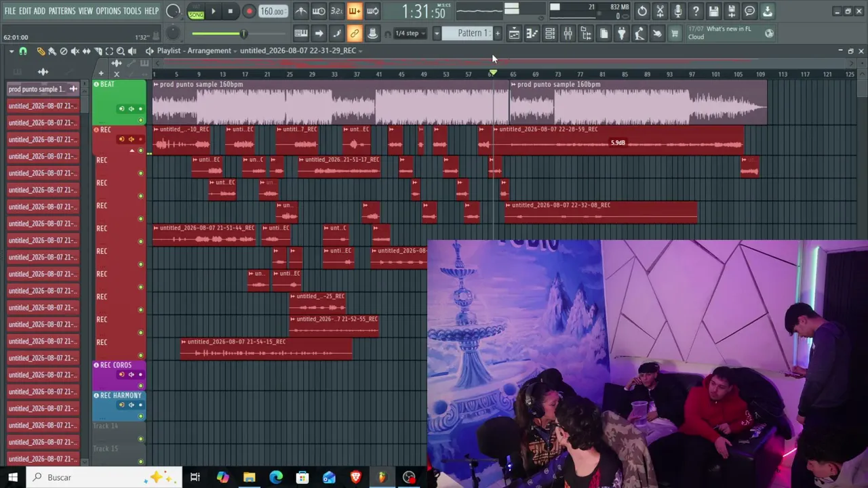Mute the BEAT track with green dot
The image size is (868, 488).
[x=140, y=120]
